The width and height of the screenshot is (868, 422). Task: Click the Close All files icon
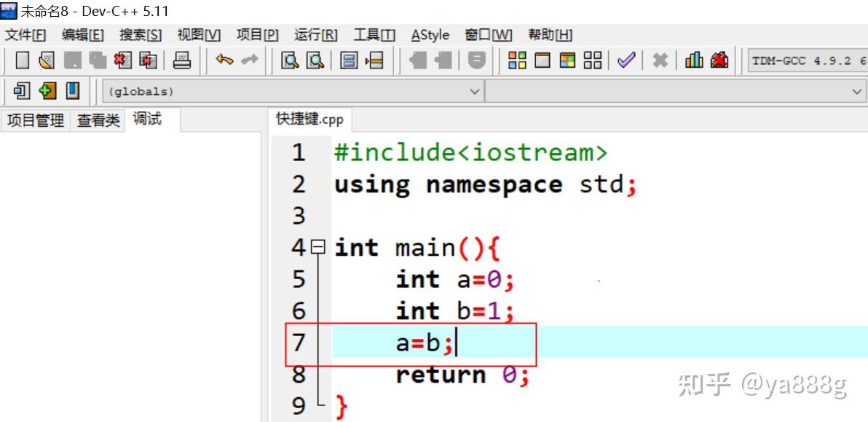coord(148,60)
